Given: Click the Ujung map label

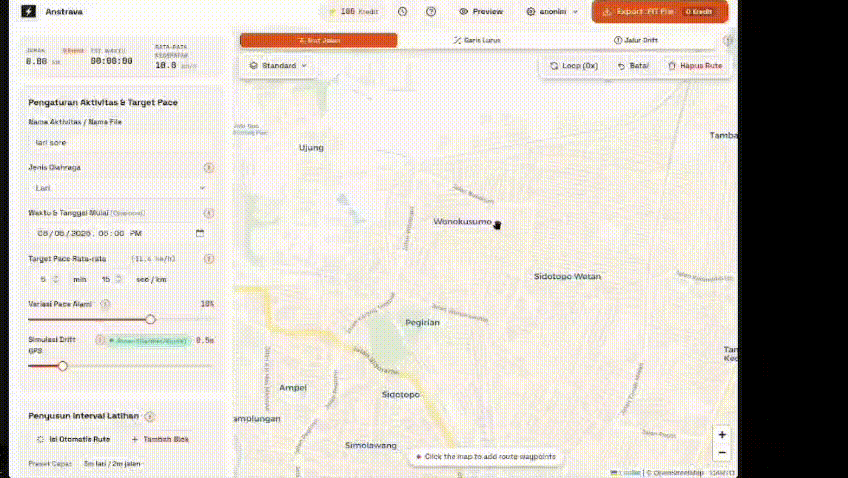Looking at the screenshot, I should point(311,148).
